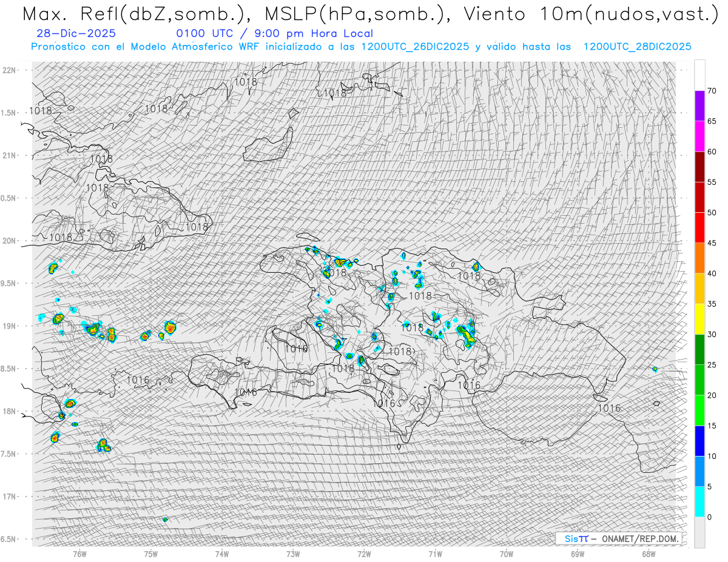Click the '7.5N' latitude tick label
This screenshot has height=562, width=728.
point(9,453)
